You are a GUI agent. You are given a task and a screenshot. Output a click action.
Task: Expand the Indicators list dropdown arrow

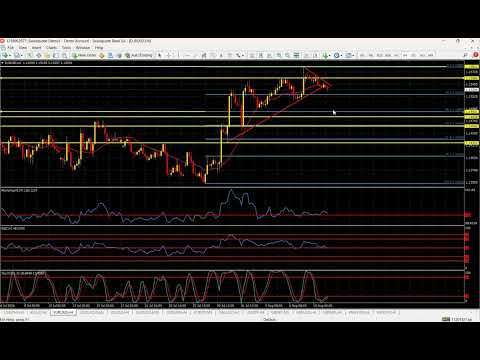(330, 55)
